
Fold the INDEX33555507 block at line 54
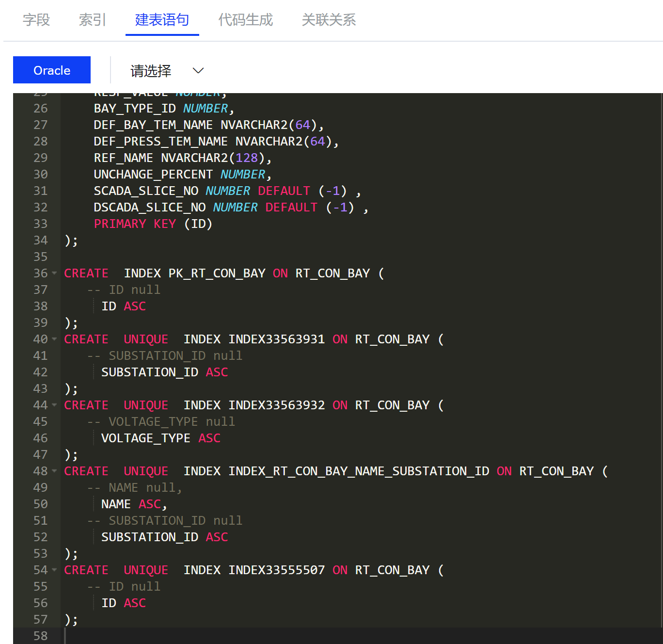(x=54, y=570)
